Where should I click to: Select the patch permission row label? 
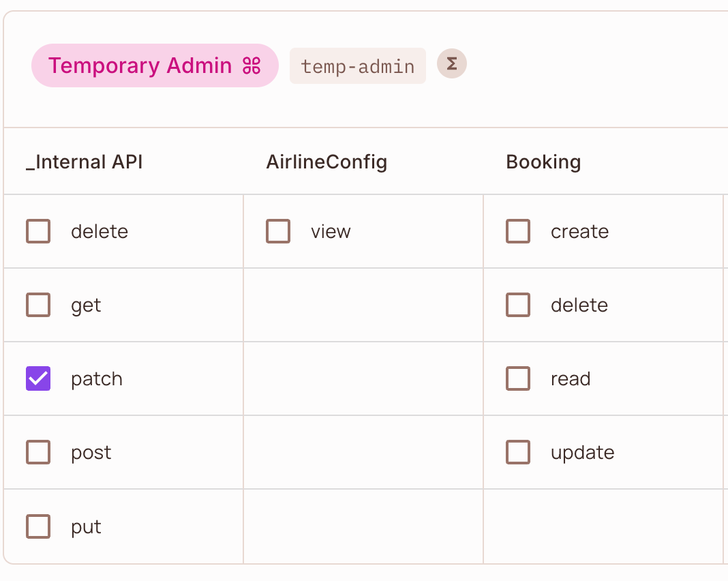96,378
